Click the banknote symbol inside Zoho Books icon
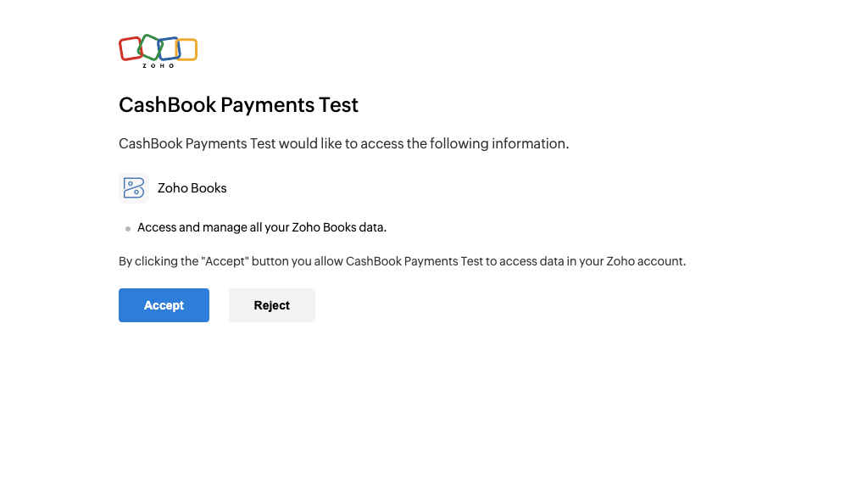 (x=133, y=187)
